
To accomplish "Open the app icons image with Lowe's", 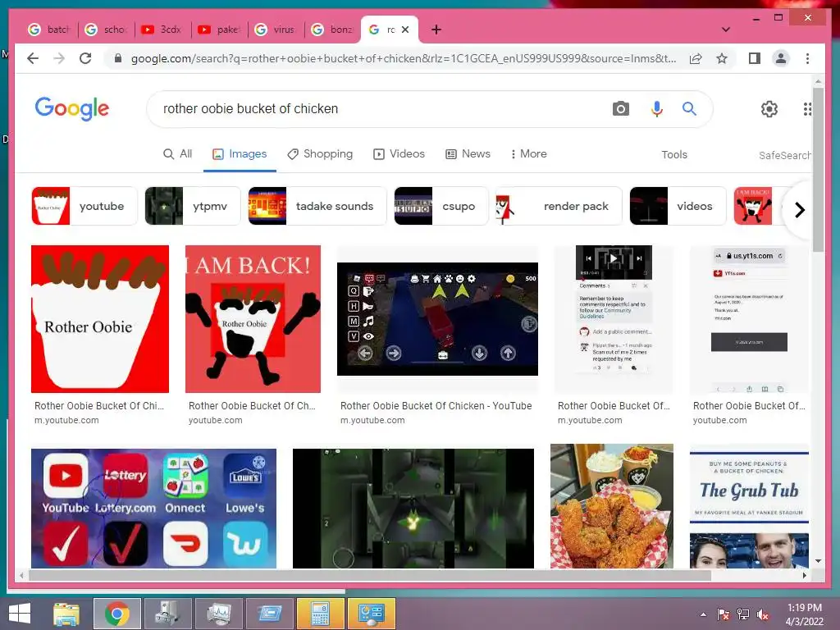I will click(x=153, y=509).
